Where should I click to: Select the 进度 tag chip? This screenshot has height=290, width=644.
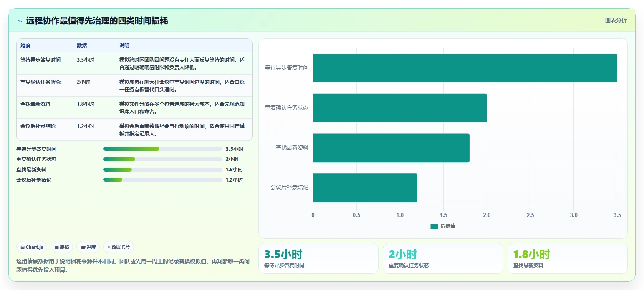tap(88, 247)
